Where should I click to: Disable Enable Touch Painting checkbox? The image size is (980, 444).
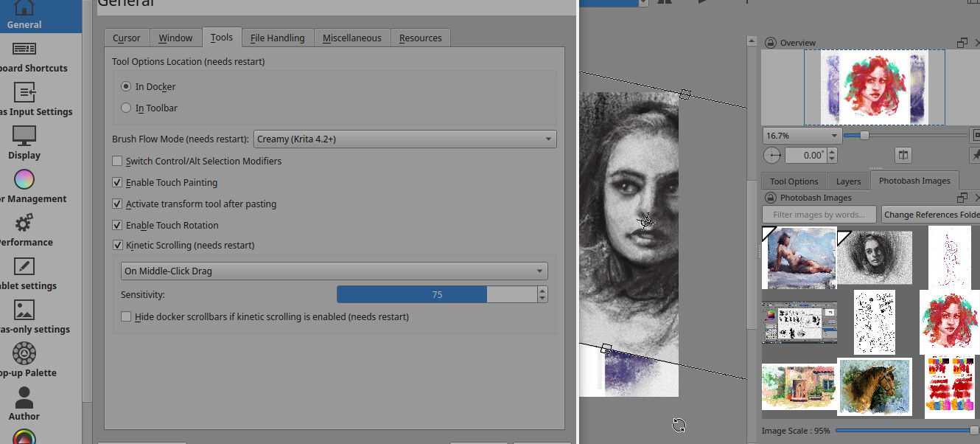coord(117,183)
